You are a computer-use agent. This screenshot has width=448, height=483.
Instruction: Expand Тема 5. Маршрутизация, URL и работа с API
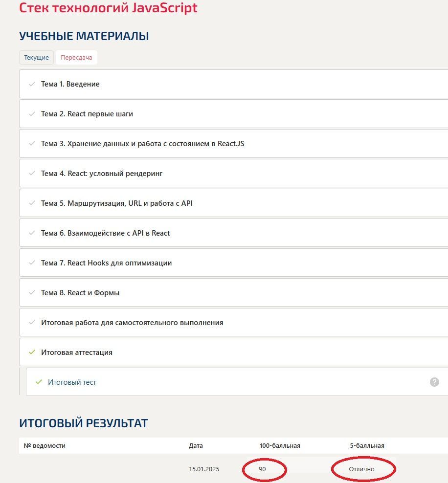click(x=234, y=203)
